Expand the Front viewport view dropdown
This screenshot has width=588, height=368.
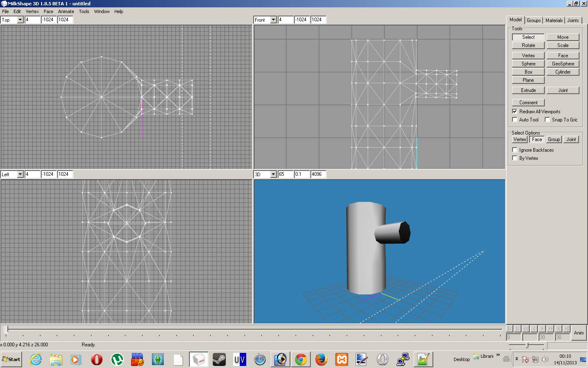pyautogui.click(x=273, y=20)
